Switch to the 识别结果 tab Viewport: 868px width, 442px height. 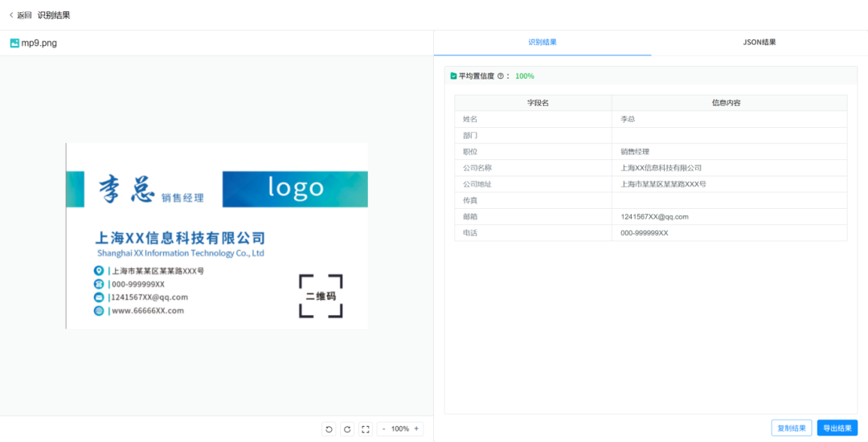pyautogui.click(x=542, y=43)
